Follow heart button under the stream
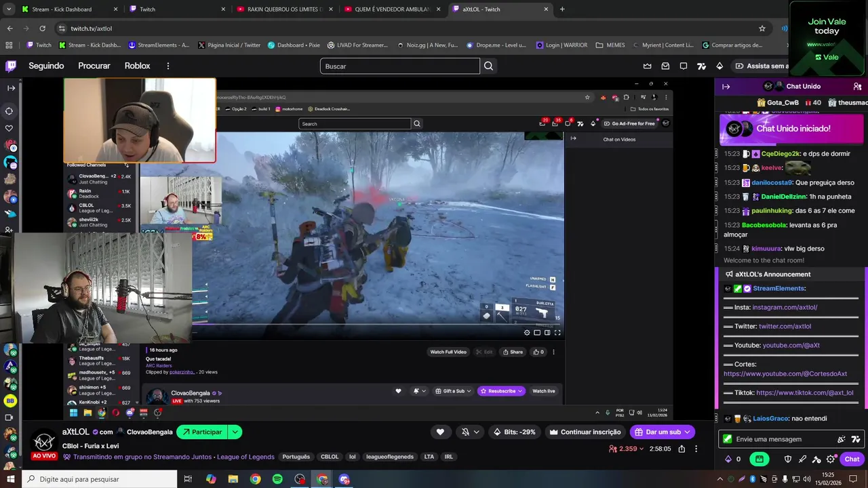The height and width of the screenshot is (488, 868). click(440, 432)
